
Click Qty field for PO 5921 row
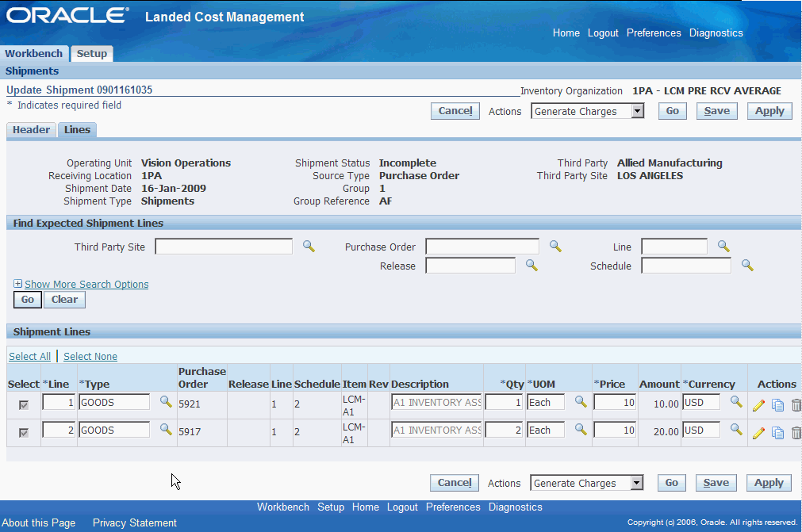point(504,402)
